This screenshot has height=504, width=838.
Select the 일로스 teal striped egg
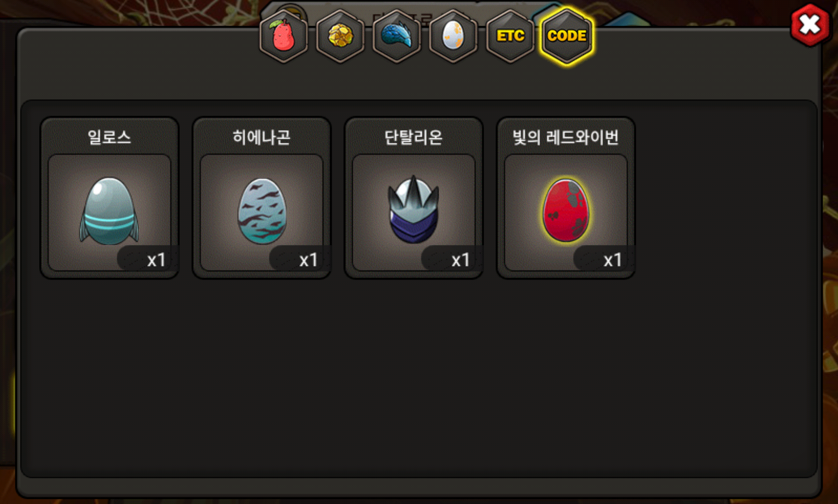click(x=109, y=211)
